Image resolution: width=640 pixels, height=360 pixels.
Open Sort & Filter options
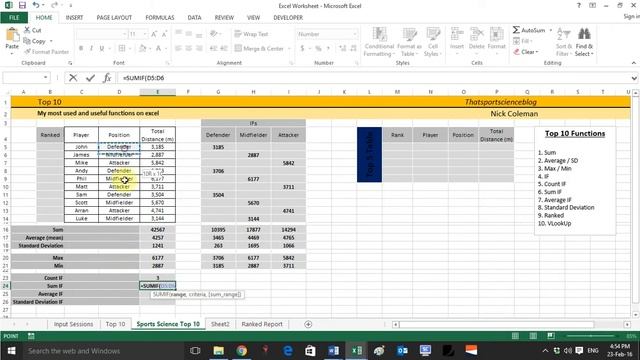564,42
